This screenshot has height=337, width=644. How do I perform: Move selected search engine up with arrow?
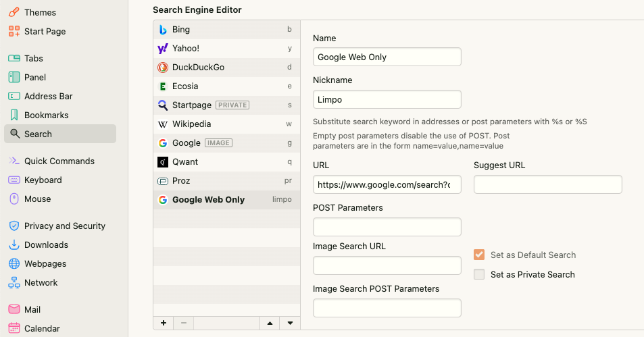(270, 323)
